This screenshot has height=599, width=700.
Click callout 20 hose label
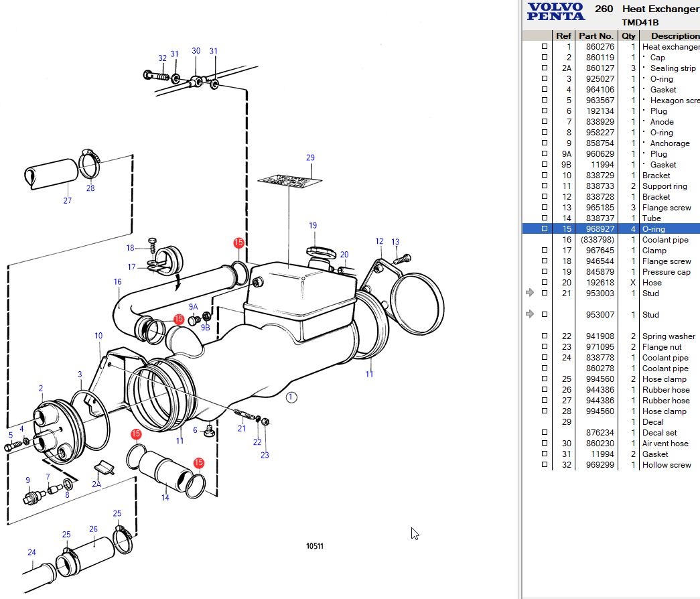click(x=344, y=255)
